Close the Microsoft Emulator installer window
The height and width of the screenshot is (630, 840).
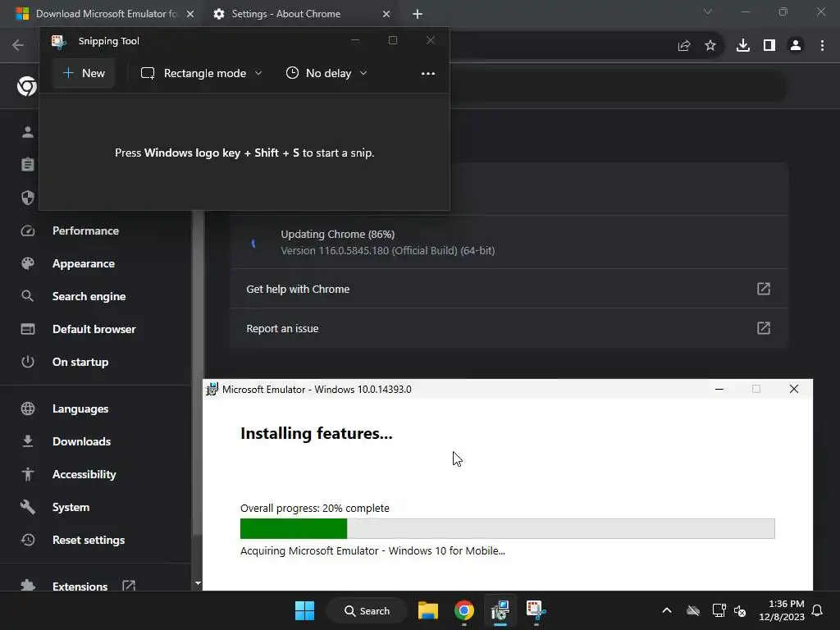794,389
